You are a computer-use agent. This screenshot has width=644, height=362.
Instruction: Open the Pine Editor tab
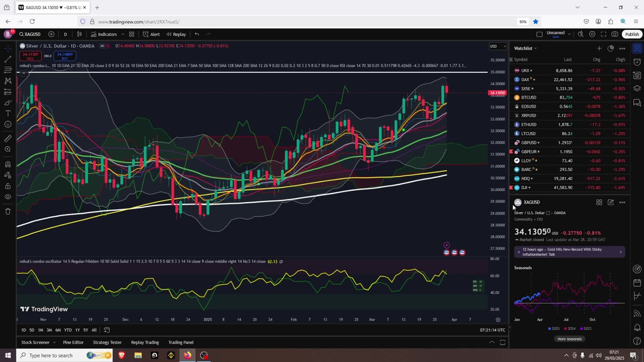73,342
